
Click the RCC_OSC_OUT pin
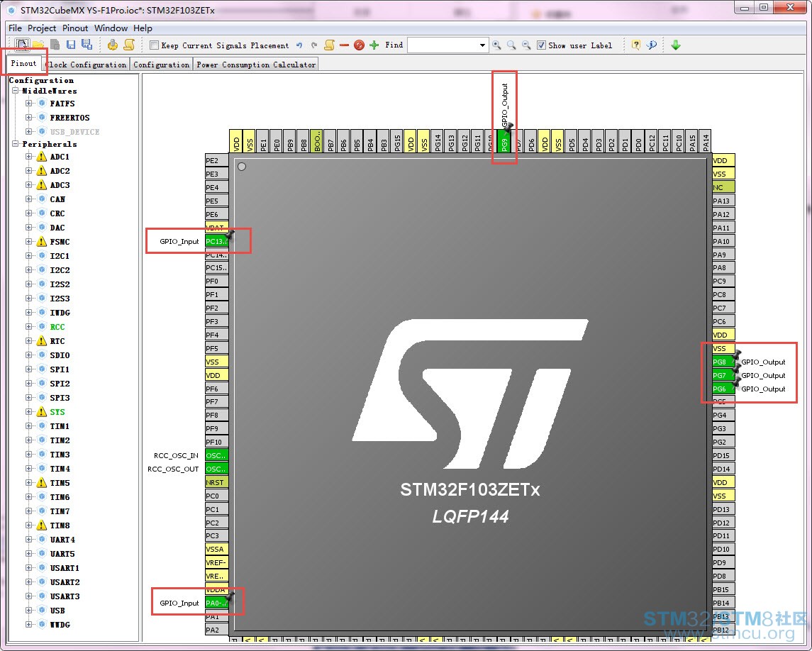pyautogui.click(x=216, y=469)
